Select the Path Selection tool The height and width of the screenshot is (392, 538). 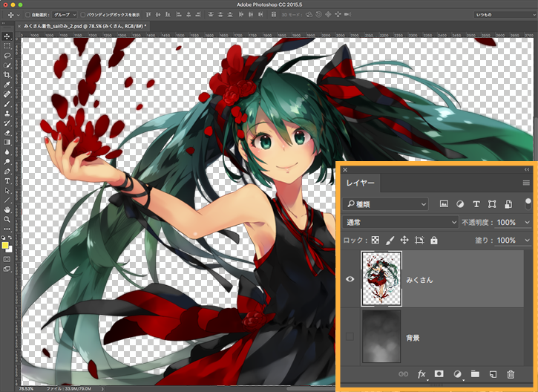tap(7, 190)
